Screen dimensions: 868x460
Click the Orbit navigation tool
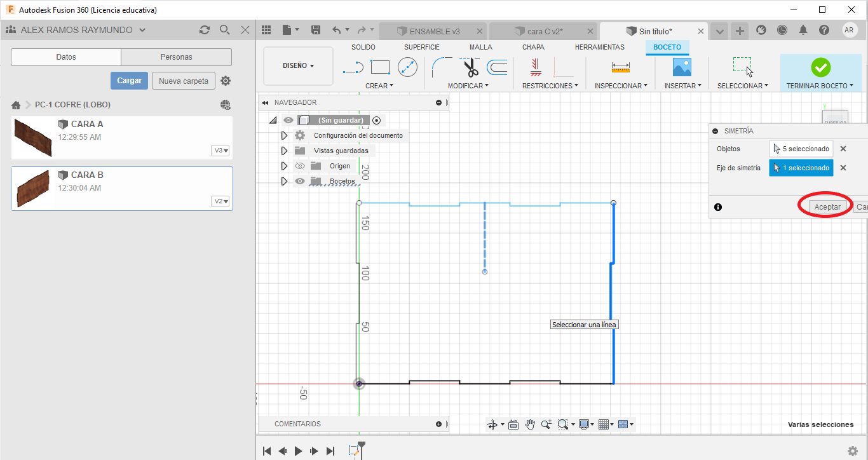[x=492, y=424]
